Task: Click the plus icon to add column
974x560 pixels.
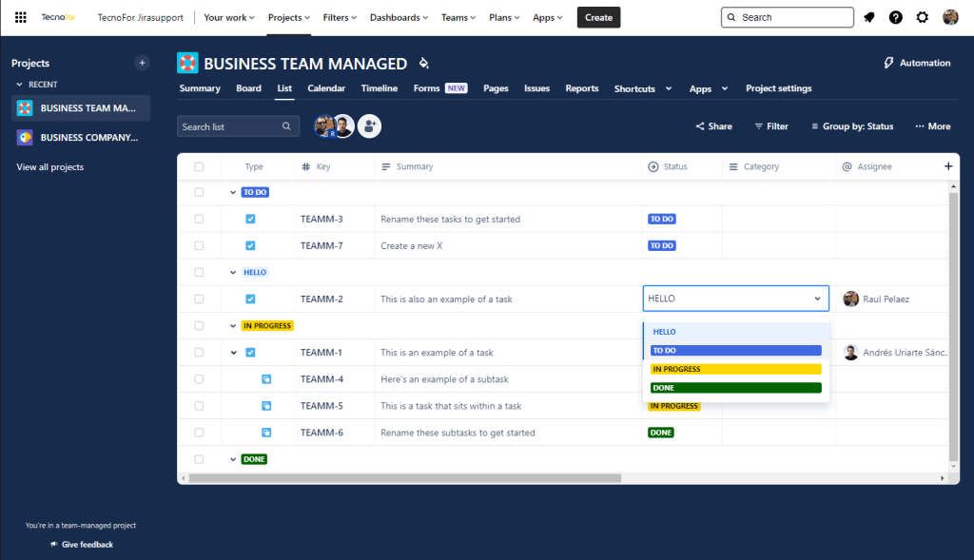Action: 947,166
